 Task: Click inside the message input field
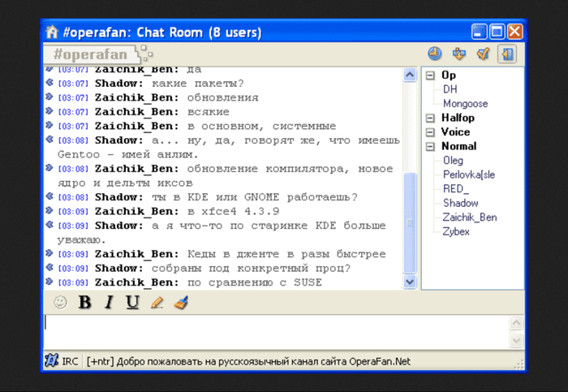(276, 331)
